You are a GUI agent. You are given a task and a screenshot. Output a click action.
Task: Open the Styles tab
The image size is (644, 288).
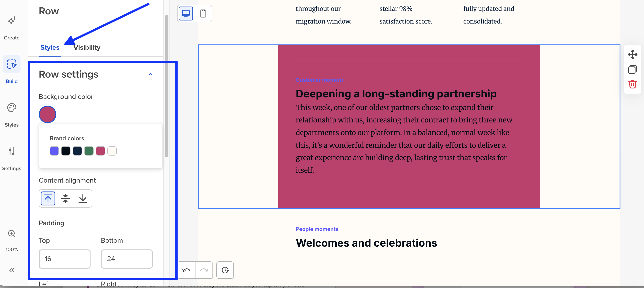point(50,47)
